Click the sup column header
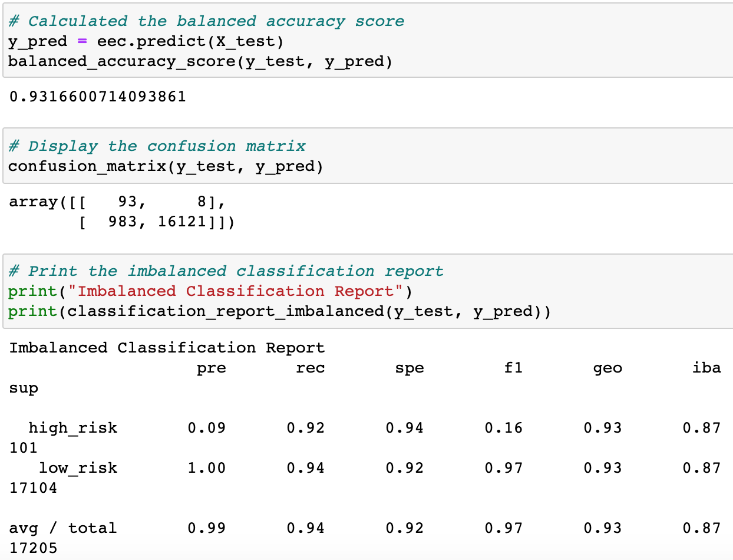 pyautogui.click(x=24, y=389)
